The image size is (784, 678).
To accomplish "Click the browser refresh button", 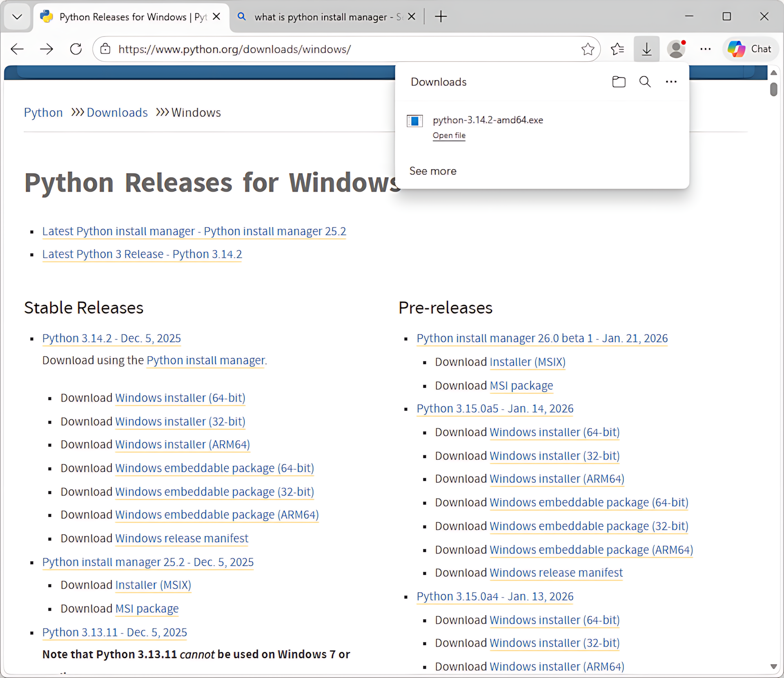I will [x=76, y=49].
